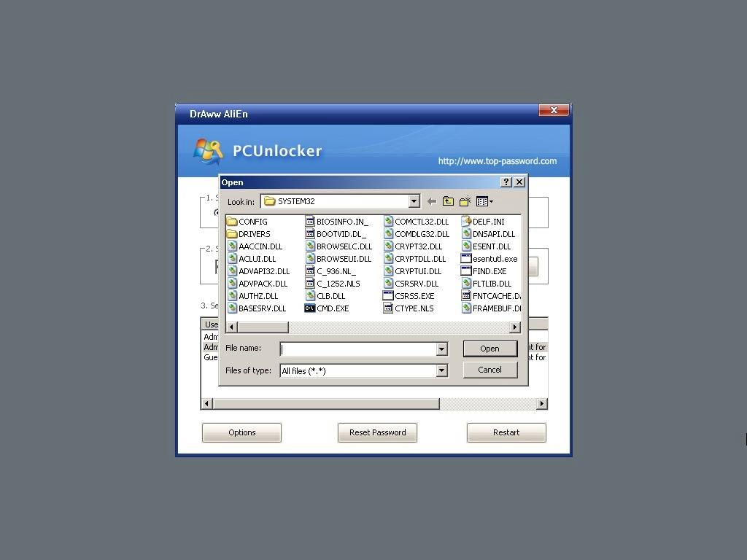
Task: Select CRYPT32.DLL file icon
Action: click(x=388, y=246)
